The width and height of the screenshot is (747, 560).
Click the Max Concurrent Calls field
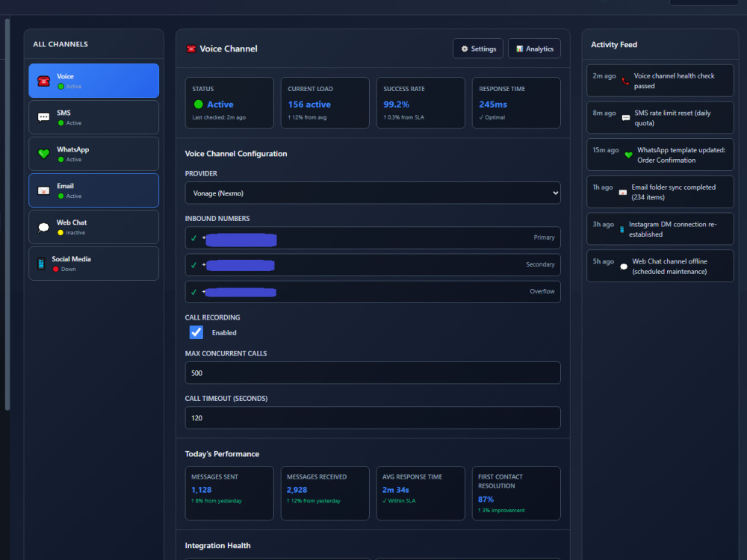tap(373, 373)
